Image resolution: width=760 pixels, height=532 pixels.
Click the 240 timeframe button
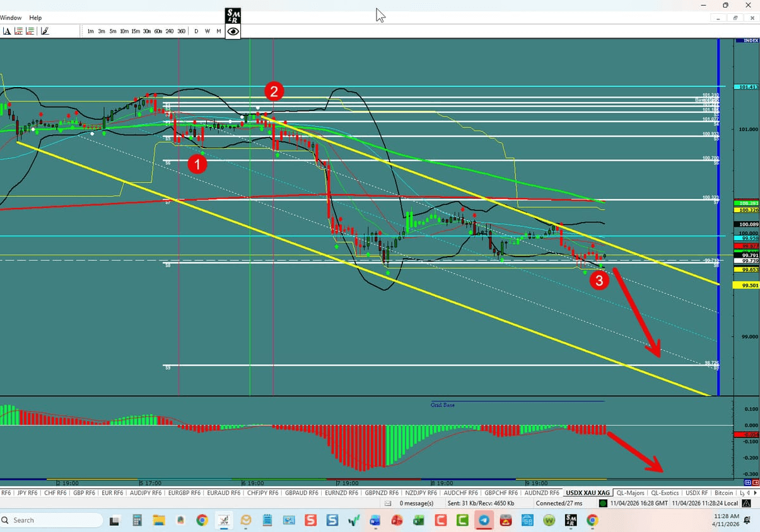[169, 30]
